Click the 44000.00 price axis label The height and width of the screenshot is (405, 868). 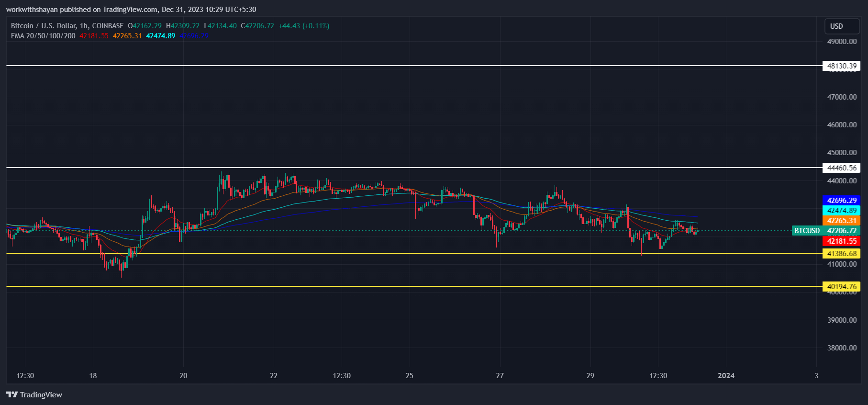coord(842,181)
